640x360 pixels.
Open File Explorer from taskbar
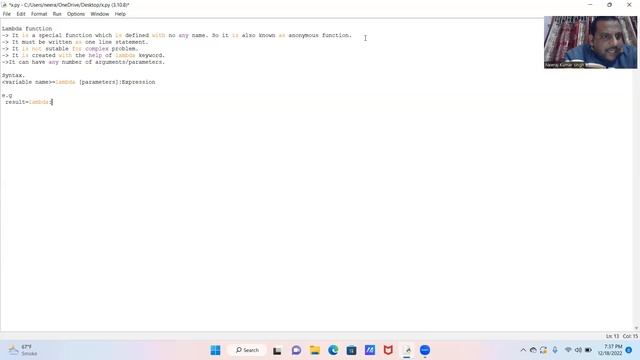315,350
